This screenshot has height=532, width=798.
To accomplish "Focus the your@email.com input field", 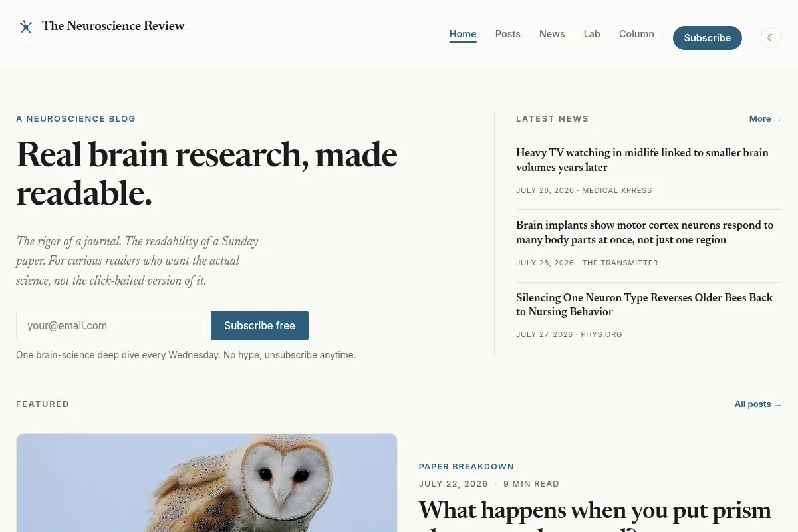I will [x=110, y=326].
